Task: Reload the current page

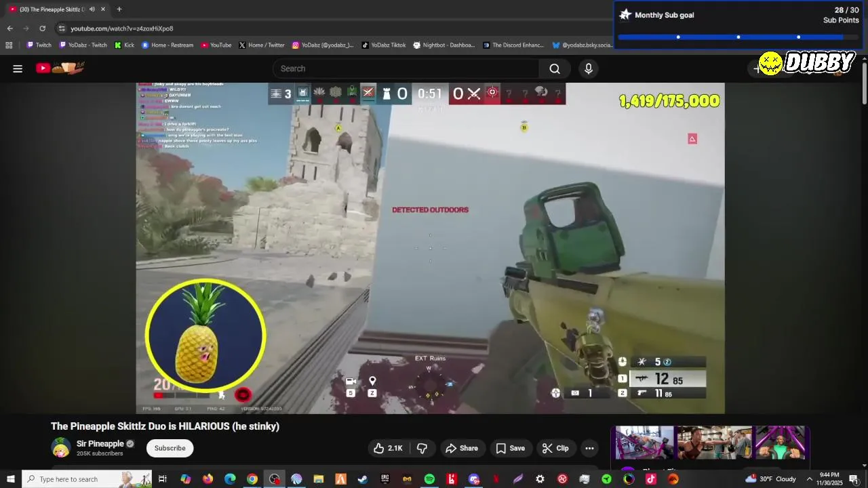Action: [x=42, y=28]
